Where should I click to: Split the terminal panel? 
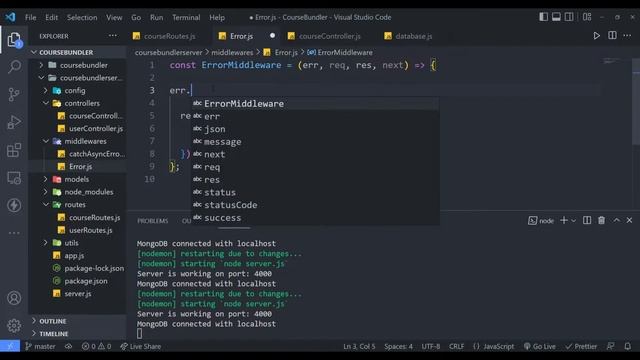pos(587,220)
